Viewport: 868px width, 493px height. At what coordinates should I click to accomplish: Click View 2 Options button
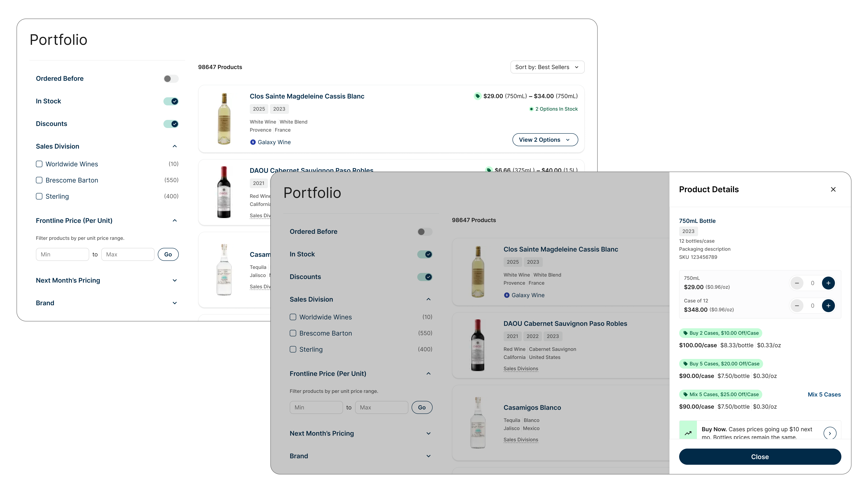coord(545,140)
